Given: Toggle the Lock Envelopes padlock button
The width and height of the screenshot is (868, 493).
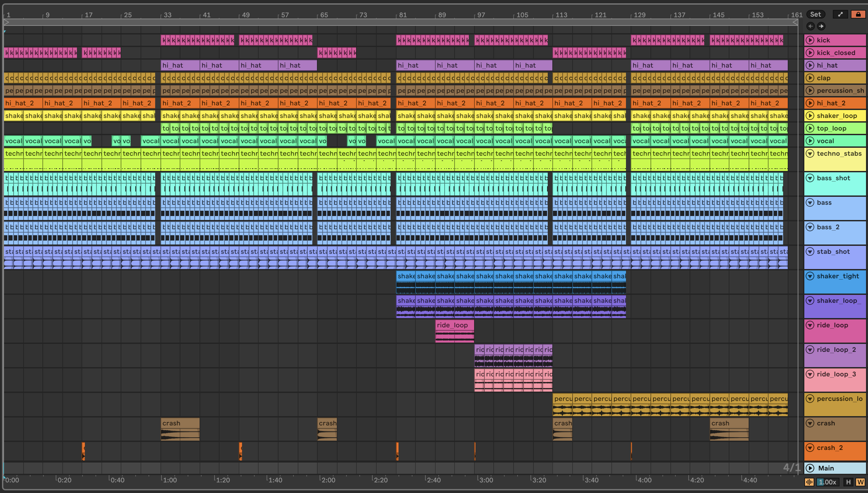Looking at the screenshot, I should [858, 14].
